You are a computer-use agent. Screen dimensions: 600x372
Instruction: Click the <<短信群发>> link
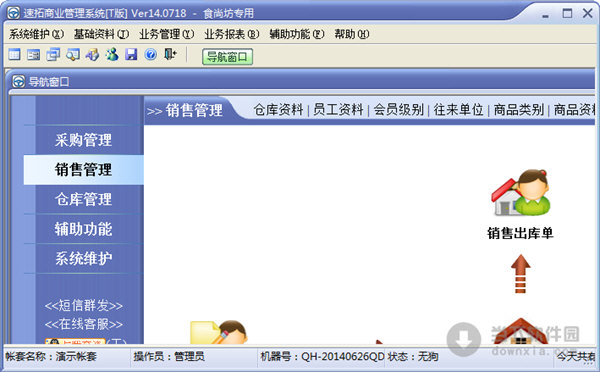pos(83,305)
